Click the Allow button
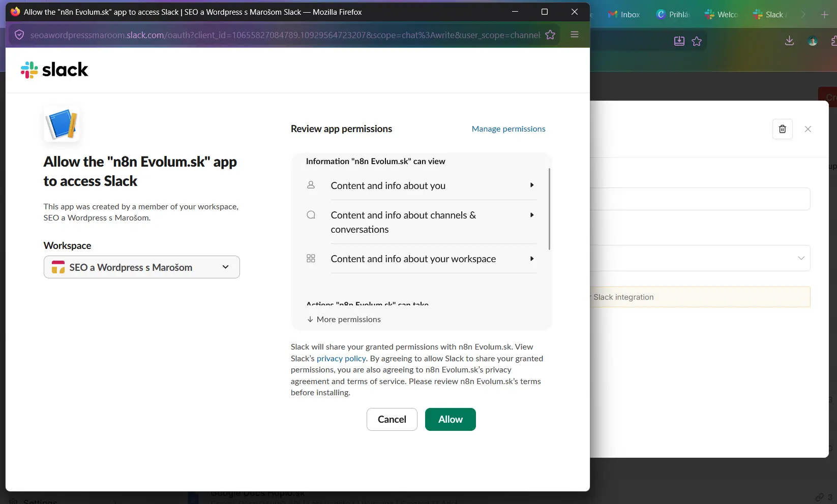The height and width of the screenshot is (504, 837). (450, 419)
